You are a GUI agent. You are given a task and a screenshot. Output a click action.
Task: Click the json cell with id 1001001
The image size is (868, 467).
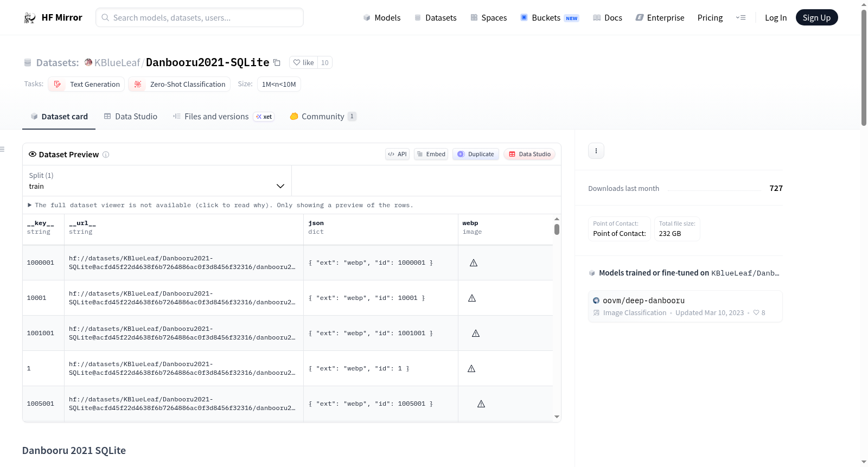[x=381, y=333]
